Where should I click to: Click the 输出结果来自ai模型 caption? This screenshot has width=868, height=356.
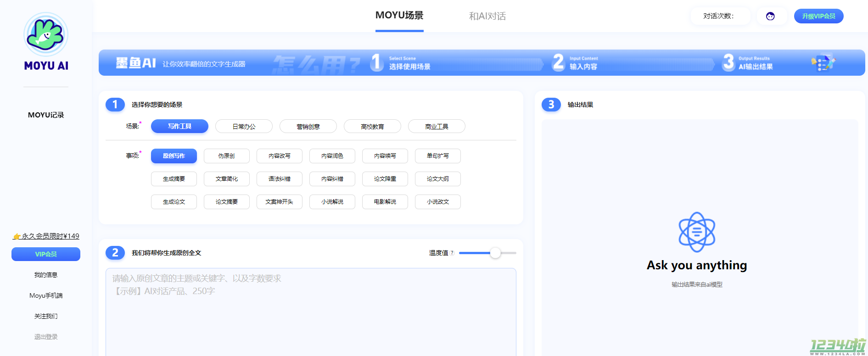click(x=697, y=284)
